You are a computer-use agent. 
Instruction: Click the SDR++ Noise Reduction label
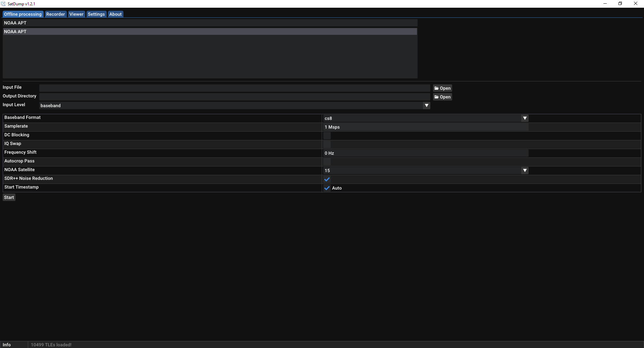pyautogui.click(x=29, y=178)
